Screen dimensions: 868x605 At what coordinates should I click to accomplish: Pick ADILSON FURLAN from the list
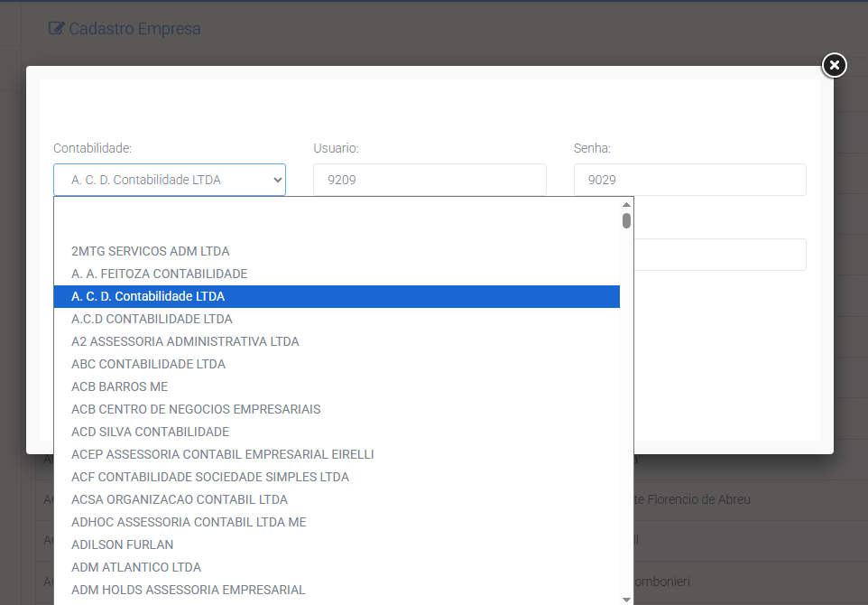click(122, 544)
